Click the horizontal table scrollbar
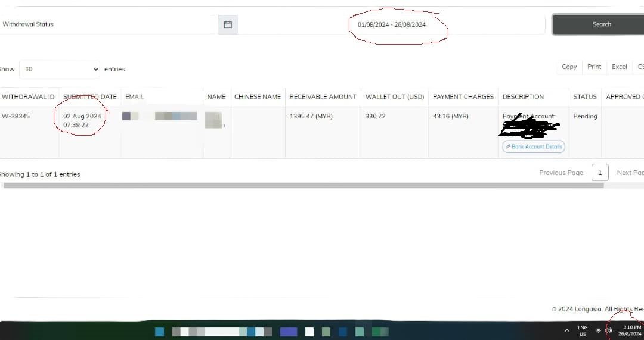Viewport: 644px width, 340px height. pos(304,185)
